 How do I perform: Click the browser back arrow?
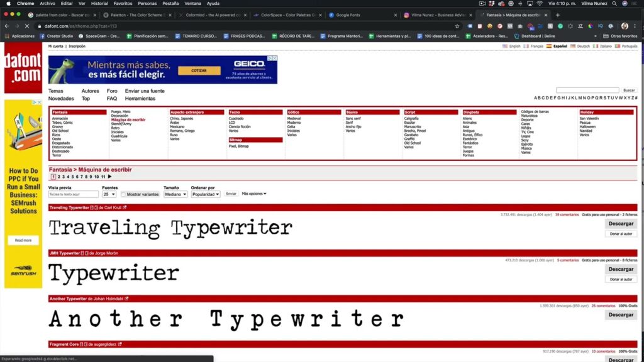[7, 26]
